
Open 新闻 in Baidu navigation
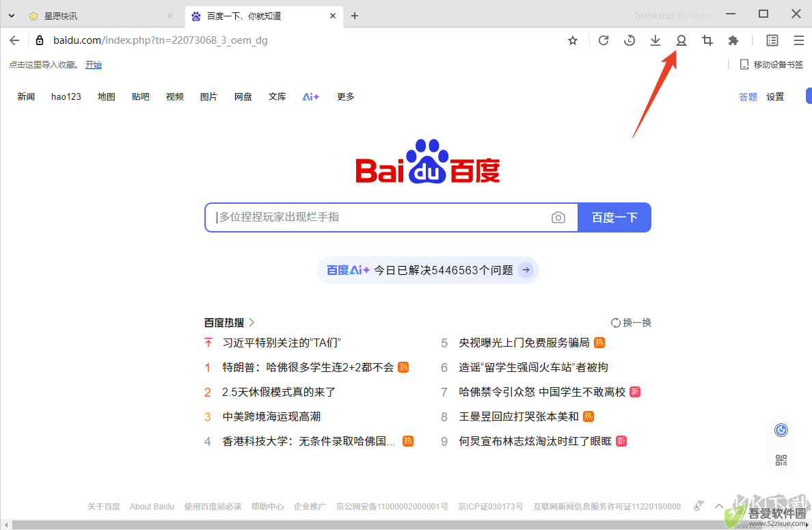click(x=26, y=96)
